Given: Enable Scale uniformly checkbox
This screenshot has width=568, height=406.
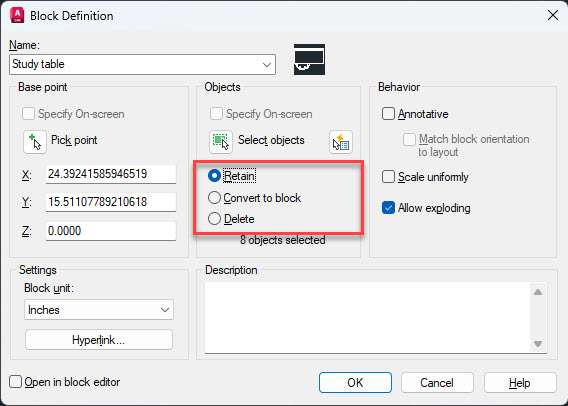Looking at the screenshot, I should pyautogui.click(x=388, y=177).
